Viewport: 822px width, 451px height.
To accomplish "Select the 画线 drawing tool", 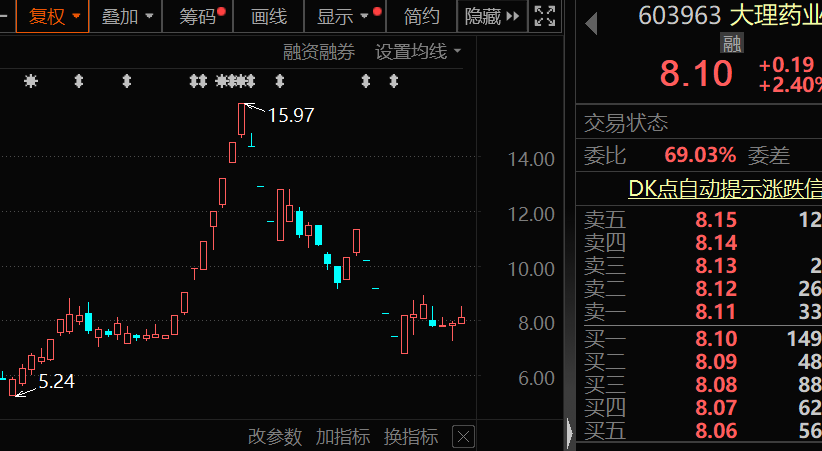I will pos(268,16).
